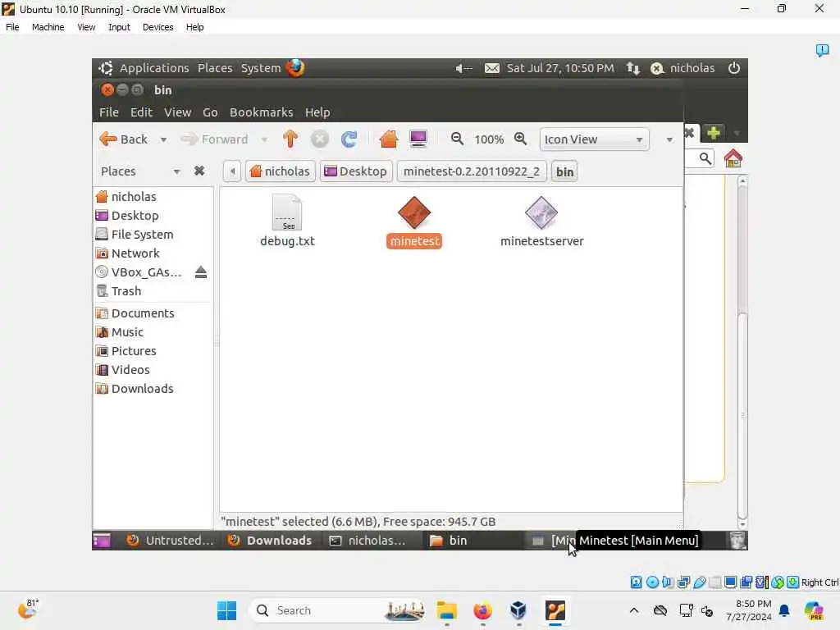Click the search magnifier in background Firefox
This screenshot has width=840, height=630.
(x=705, y=158)
